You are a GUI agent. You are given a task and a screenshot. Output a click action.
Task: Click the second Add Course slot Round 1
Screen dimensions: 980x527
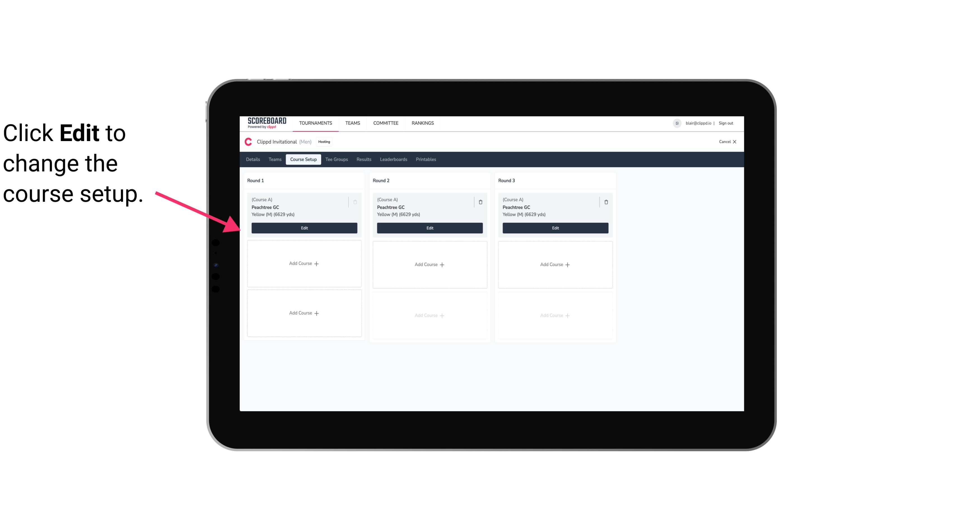(x=304, y=313)
